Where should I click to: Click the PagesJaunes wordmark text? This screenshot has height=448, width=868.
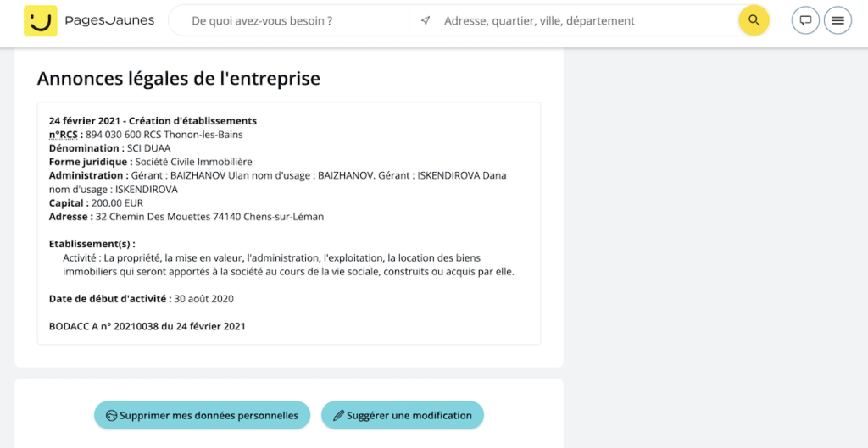[x=109, y=20]
